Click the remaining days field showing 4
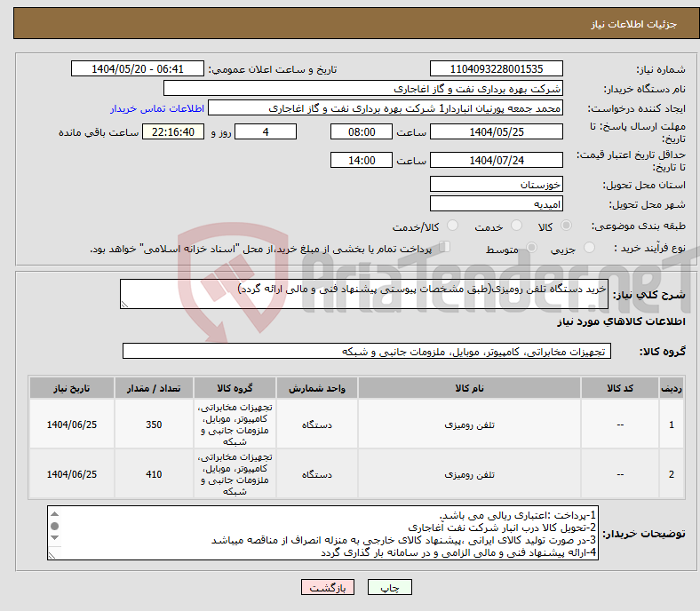This screenshot has width=700, height=611. pyautogui.click(x=266, y=131)
